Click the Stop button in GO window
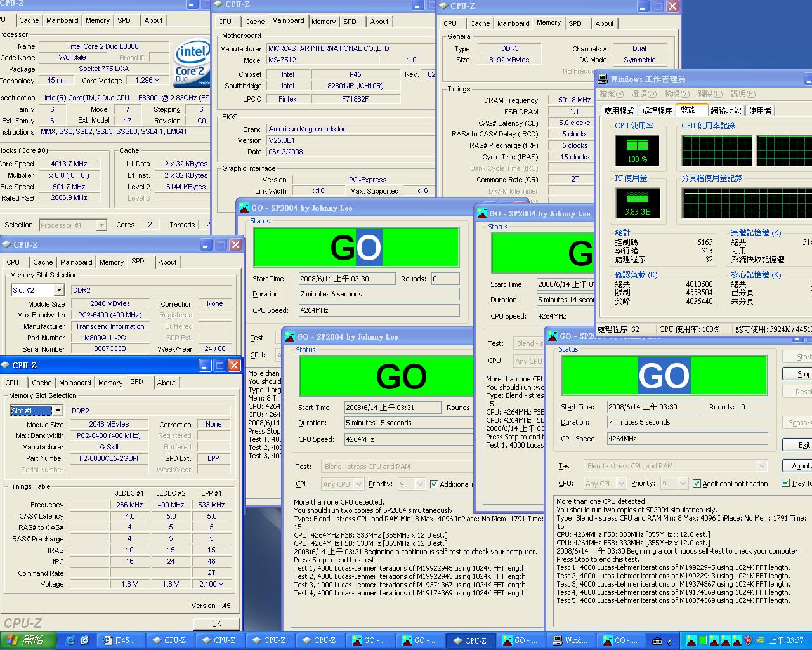This screenshot has width=812, height=650. tap(798, 374)
